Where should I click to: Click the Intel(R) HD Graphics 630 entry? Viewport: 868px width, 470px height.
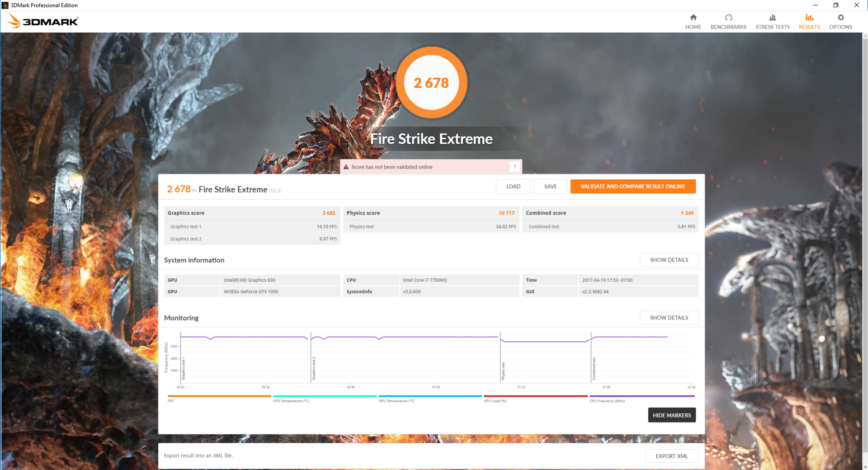point(250,280)
